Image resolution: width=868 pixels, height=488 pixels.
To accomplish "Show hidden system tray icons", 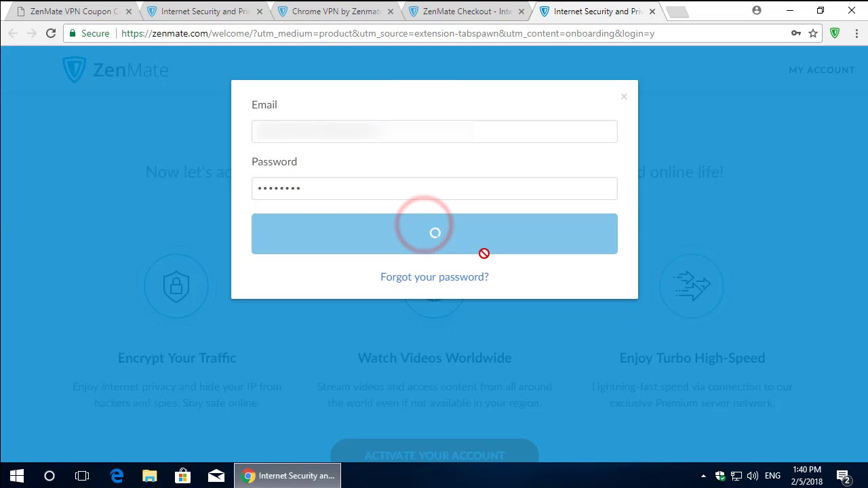I will [x=703, y=476].
